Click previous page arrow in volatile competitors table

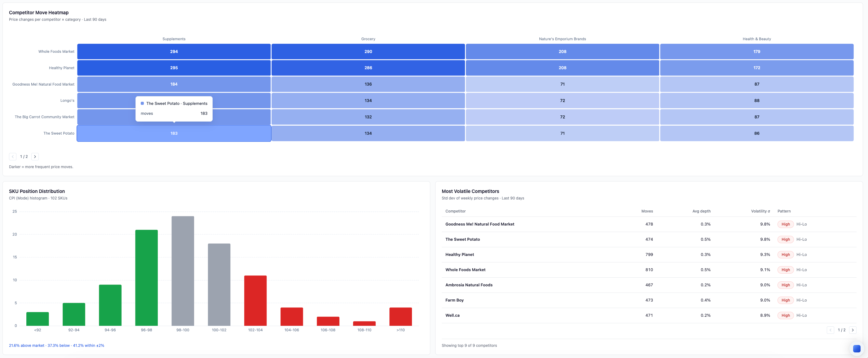[x=830, y=330]
